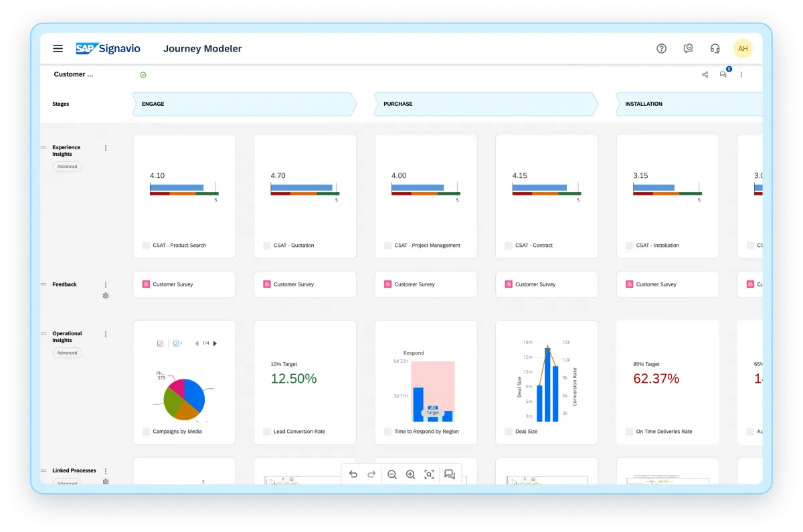Open Customer Survey under CSAT - Contract
The width and height of the screenshot is (803, 532).
click(547, 284)
